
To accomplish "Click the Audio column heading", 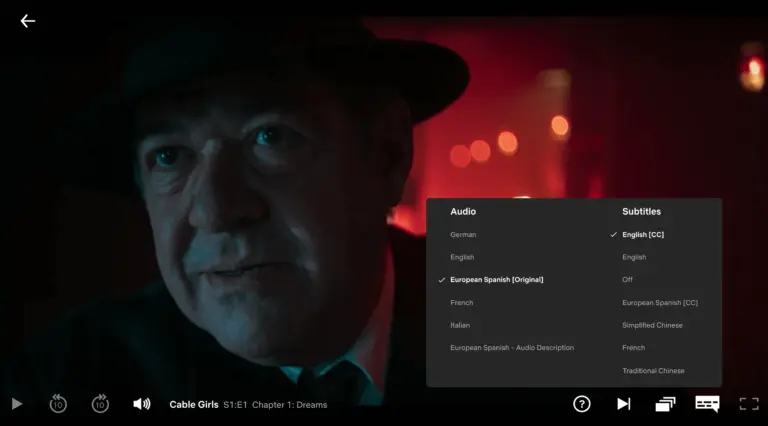I will [463, 212].
